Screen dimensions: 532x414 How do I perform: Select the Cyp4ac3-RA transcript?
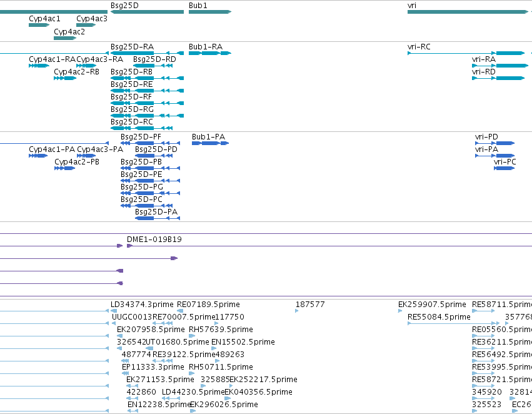click(86, 66)
